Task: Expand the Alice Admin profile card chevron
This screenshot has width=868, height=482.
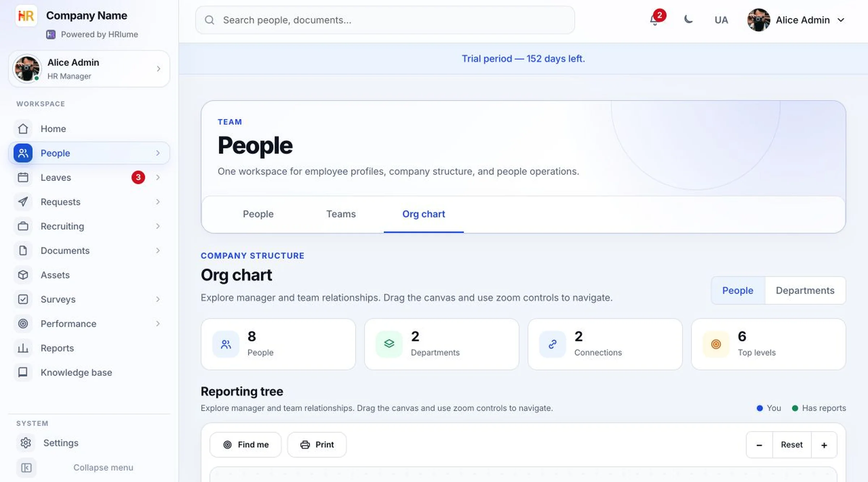Action: [158, 69]
